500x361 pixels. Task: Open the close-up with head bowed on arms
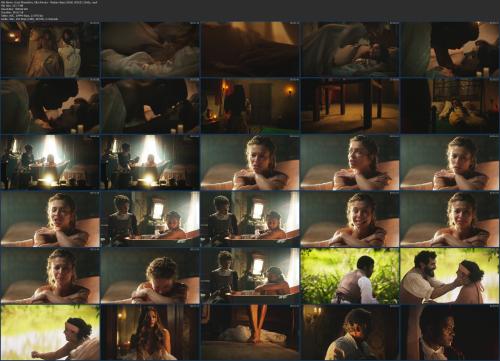click(150, 276)
